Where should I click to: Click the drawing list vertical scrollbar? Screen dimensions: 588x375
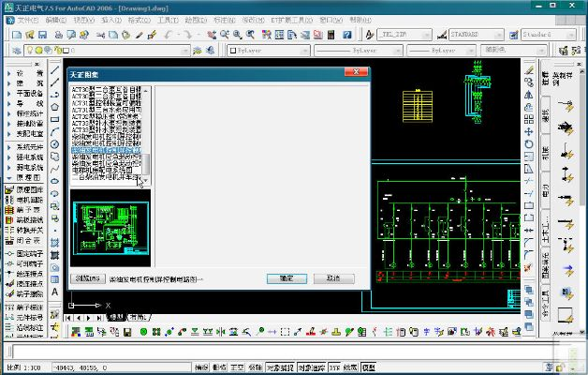(146, 131)
